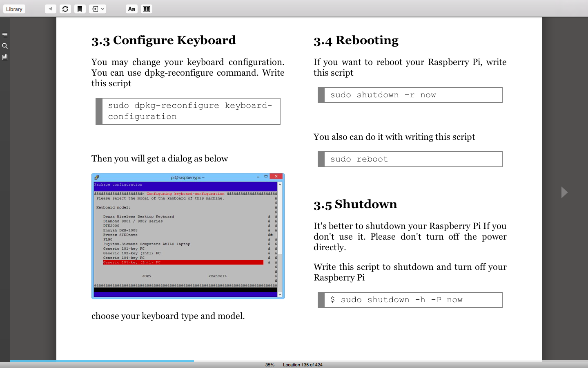
Task: Open the Library button
Action: coord(14,9)
